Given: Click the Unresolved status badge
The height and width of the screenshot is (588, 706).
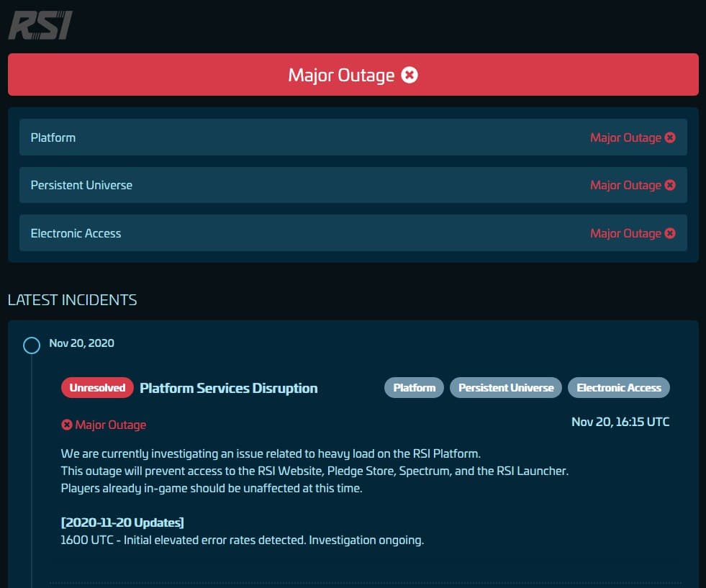Looking at the screenshot, I should 97,388.
